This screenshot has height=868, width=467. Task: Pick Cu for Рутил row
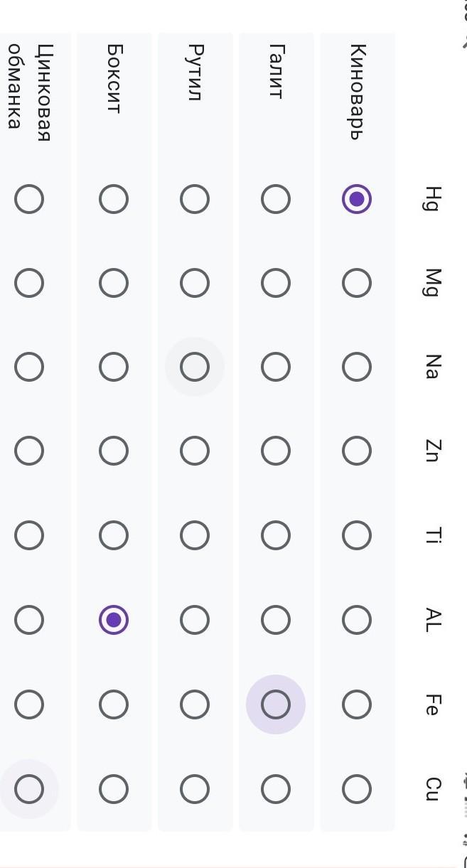pos(194,788)
